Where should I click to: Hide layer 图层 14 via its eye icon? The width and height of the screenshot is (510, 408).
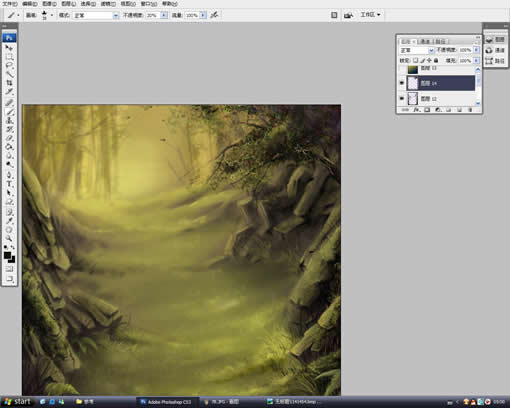coord(402,83)
